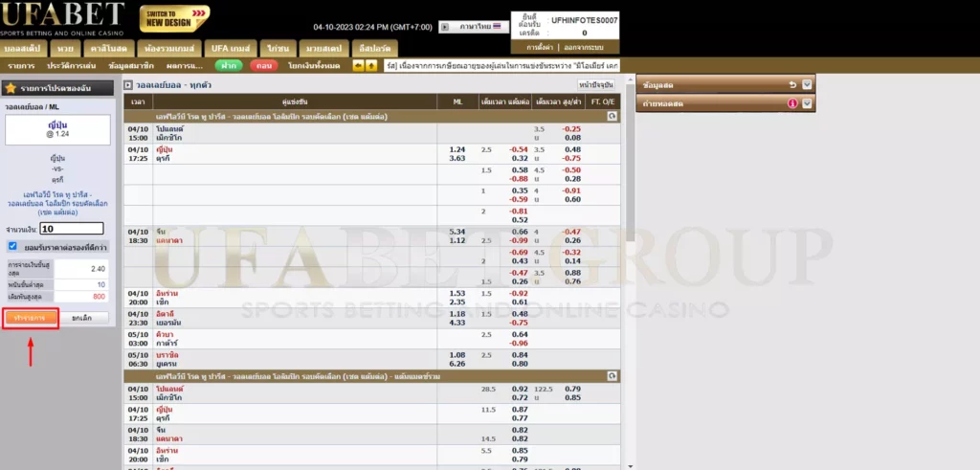Click the bet amount input field
The height and width of the screenshot is (470, 980).
click(72, 229)
